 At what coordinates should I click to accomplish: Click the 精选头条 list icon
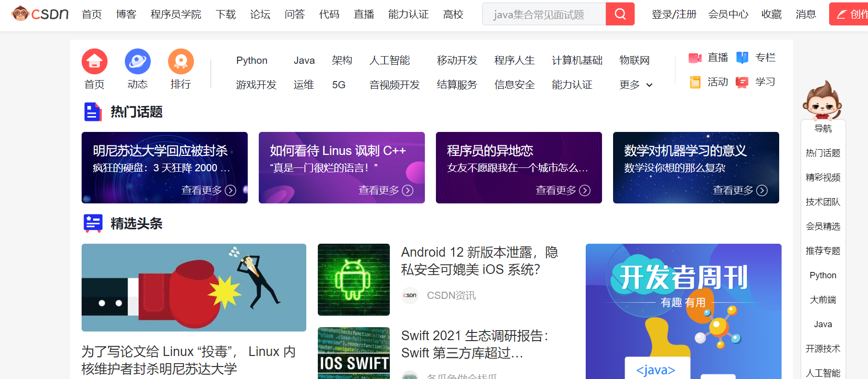coord(93,224)
